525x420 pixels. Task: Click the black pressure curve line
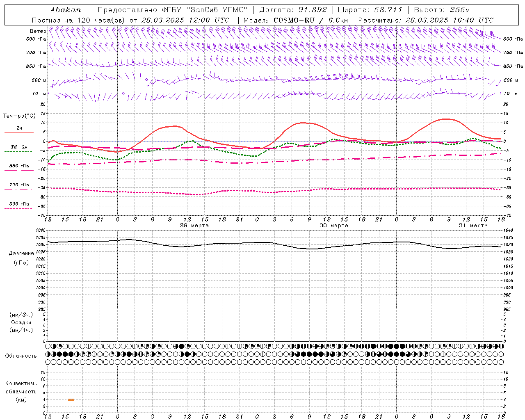(275, 243)
